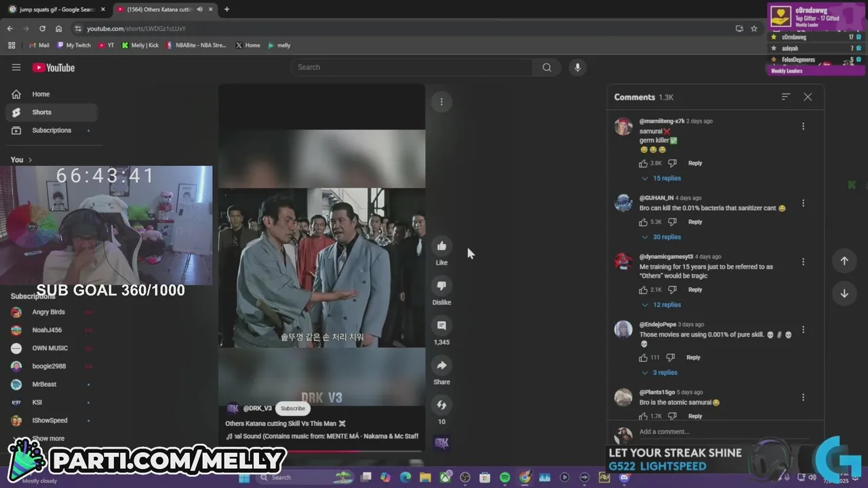Expand 3 replies under @EndejoPepe comment
This screenshot has width=868, height=488.
click(x=660, y=373)
